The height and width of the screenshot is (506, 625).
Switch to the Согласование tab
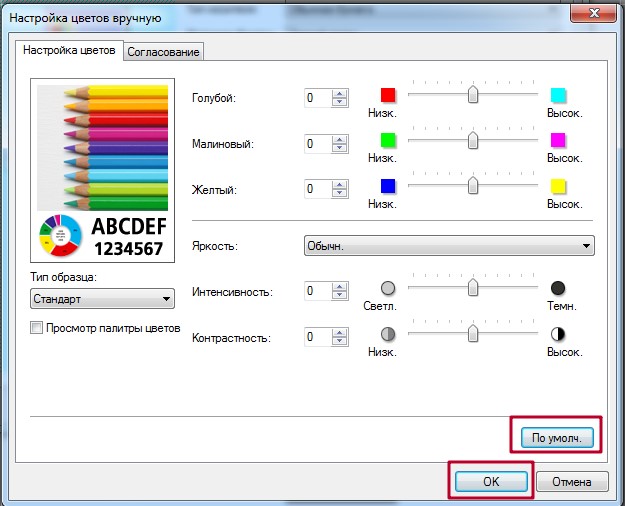163,52
